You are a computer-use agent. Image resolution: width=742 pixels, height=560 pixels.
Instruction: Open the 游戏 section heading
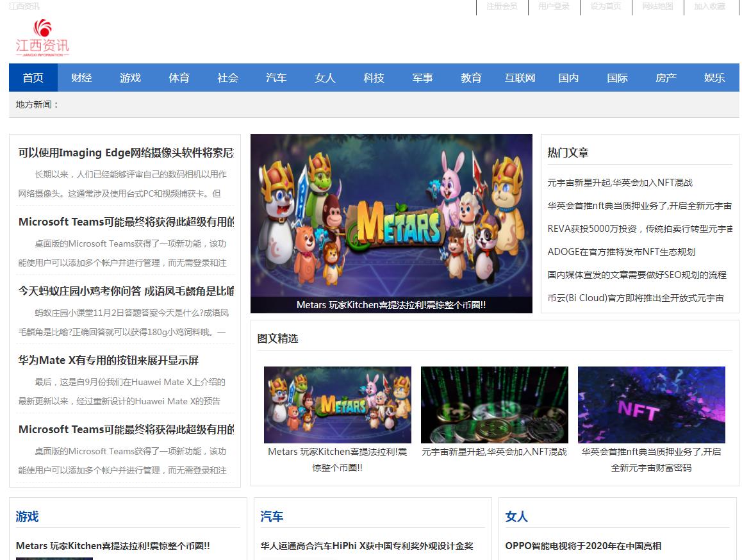coord(27,516)
